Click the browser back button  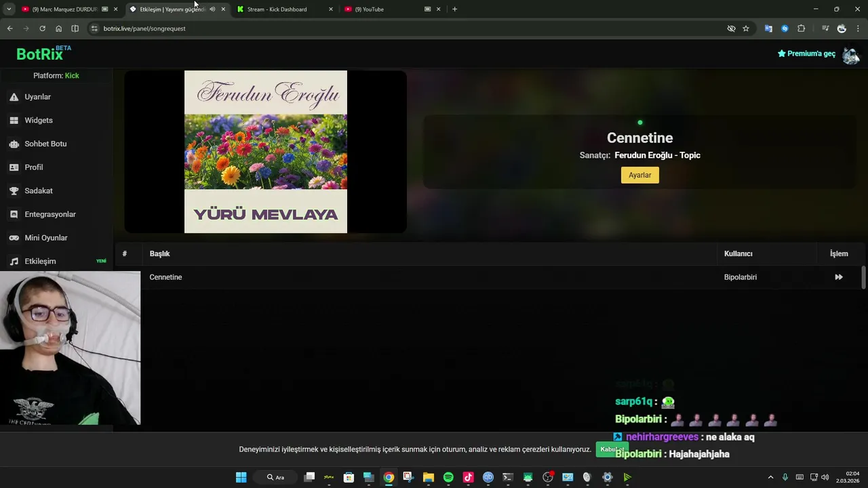pos(9,28)
